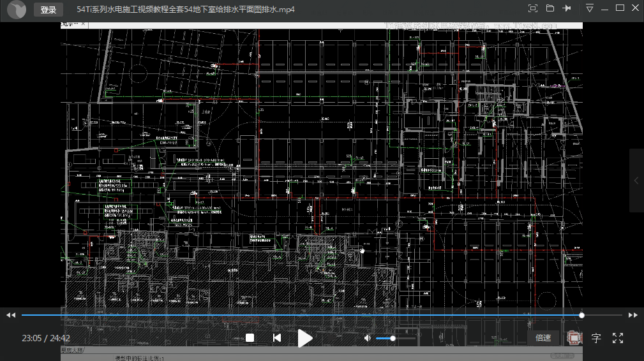Viewport: 644px width, 361px height.
Task: Skip to previous video
Action: point(277,338)
